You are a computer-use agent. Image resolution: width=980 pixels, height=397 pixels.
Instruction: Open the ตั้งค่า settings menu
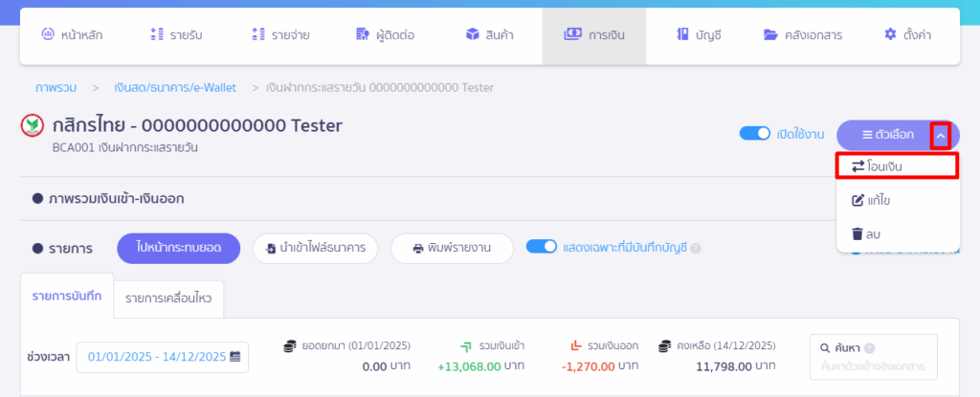click(x=907, y=35)
